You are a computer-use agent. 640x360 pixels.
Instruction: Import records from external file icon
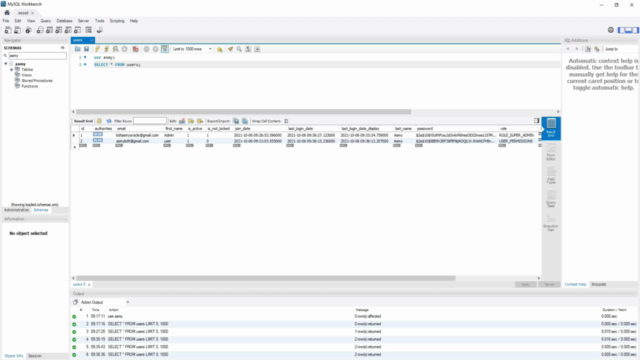pos(245,121)
